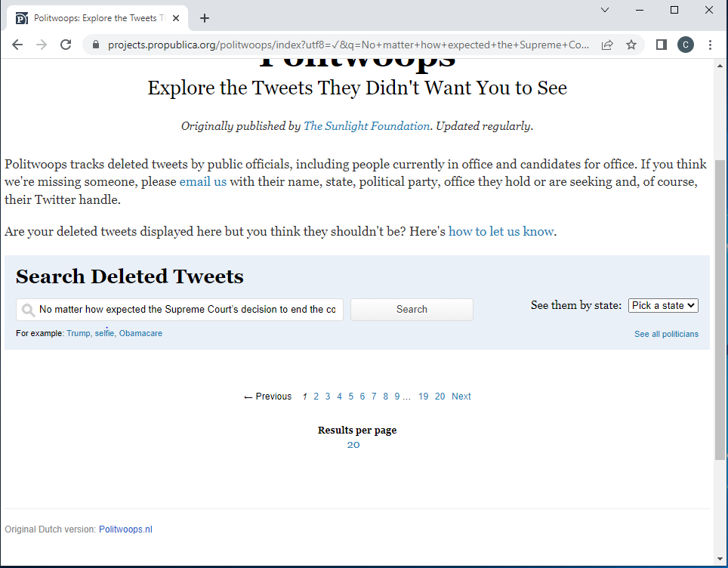
Task: Go to results page 19
Action: pyautogui.click(x=423, y=396)
